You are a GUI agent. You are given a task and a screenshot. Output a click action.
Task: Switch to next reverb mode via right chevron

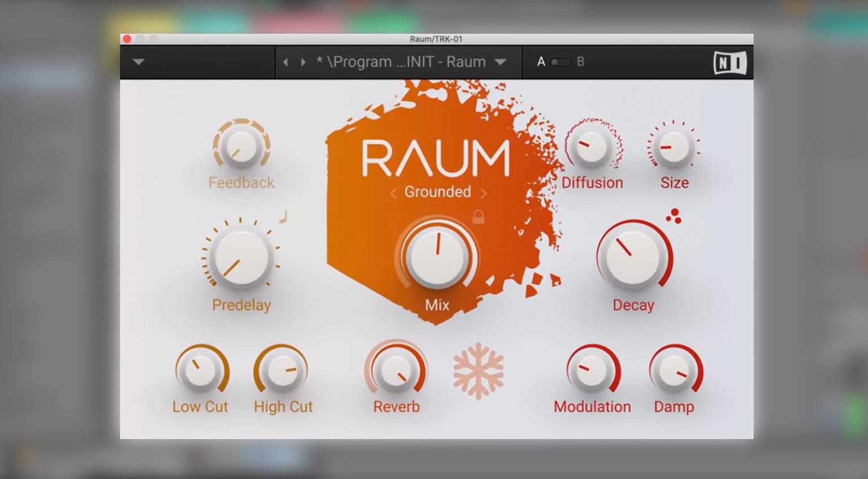pos(484,193)
